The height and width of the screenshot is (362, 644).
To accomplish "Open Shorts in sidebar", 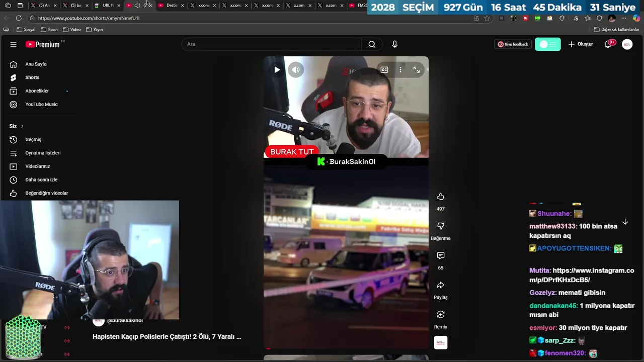I will [32, 77].
